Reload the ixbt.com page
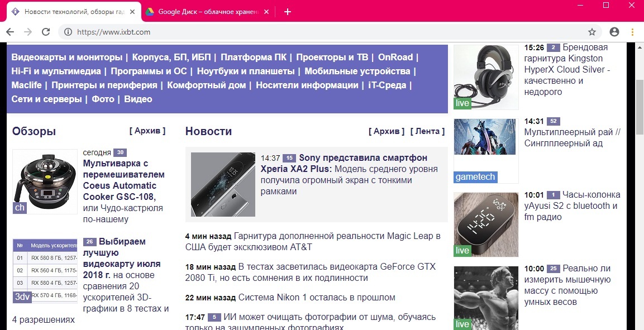 [x=46, y=32]
